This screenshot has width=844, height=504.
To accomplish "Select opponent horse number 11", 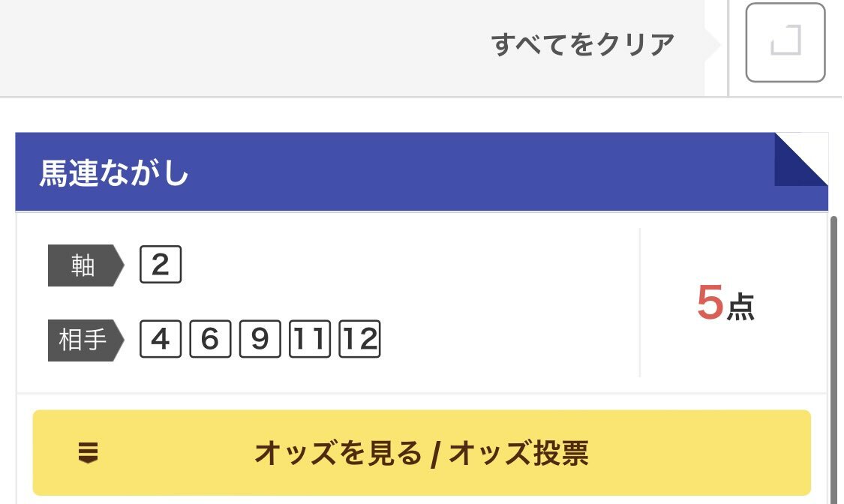I will point(310,339).
